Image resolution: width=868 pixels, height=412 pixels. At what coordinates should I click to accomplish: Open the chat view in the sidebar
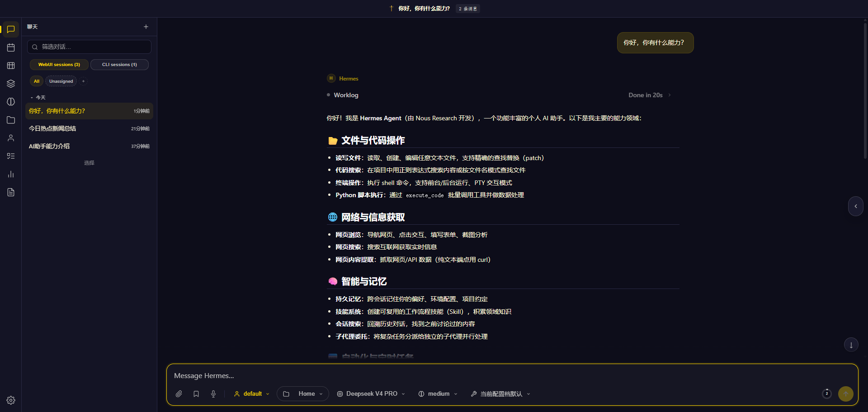pyautogui.click(x=11, y=29)
